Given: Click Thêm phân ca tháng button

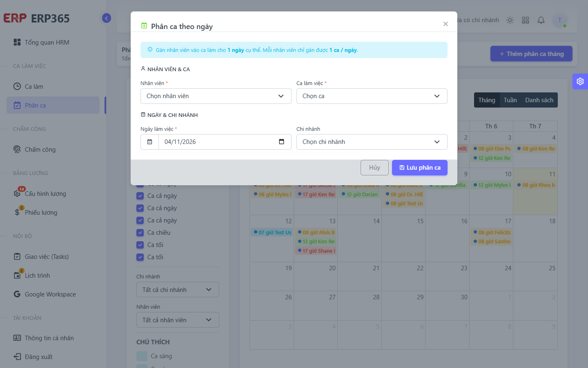Looking at the screenshot, I should [531, 54].
